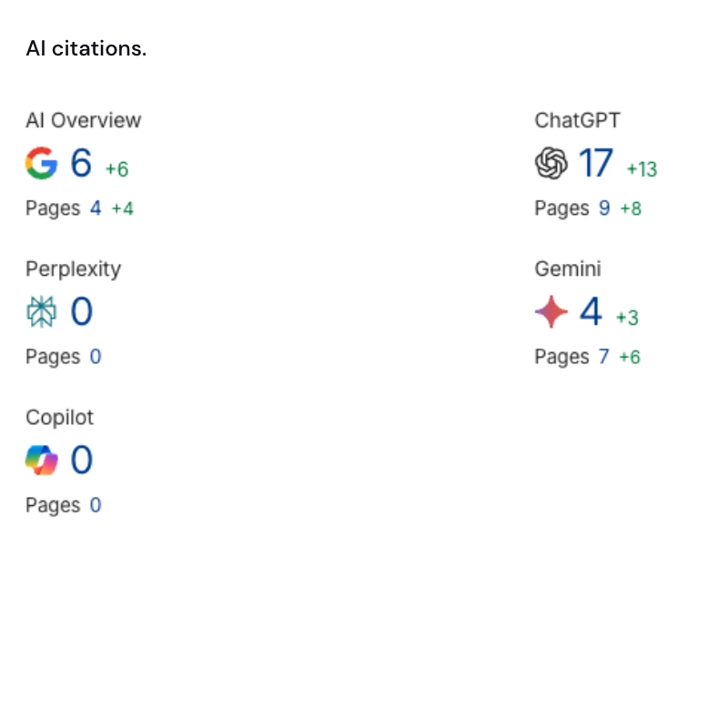Image resolution: width=728 pixels, height=728 pixels.
Task: Select Perplexity's citation count of 0
Action: click(82, 311)
